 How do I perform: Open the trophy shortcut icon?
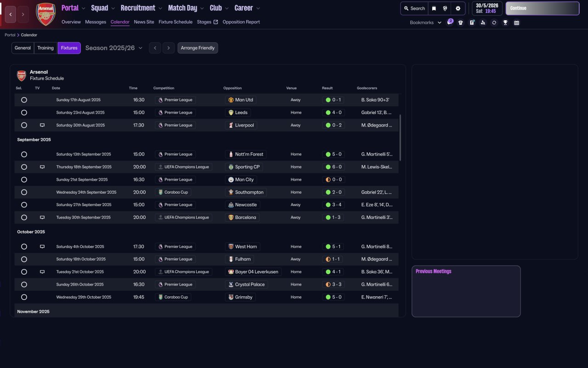pyautogui.click(x=505, y=23)
